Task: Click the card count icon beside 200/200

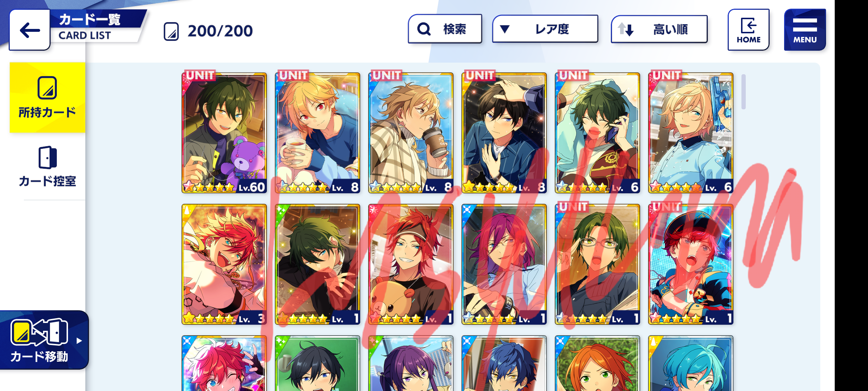Action: coord(171,31)
